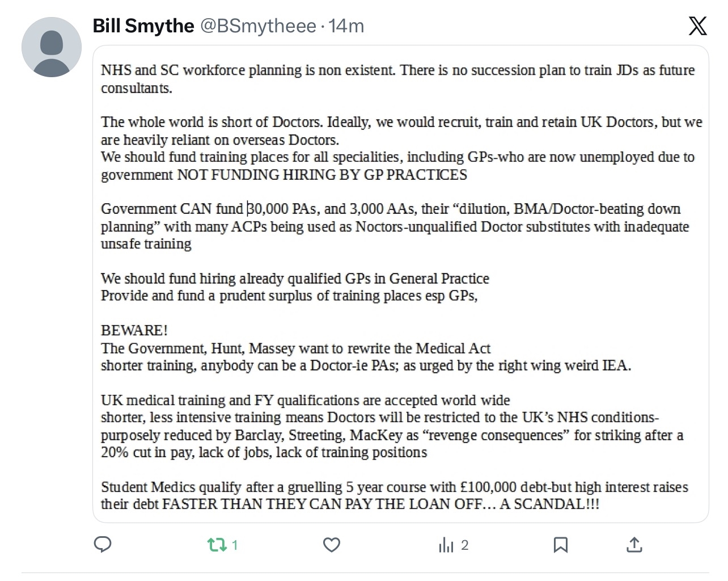
Task: Click the Bill Smythe display name
Action: pos(143,26)
